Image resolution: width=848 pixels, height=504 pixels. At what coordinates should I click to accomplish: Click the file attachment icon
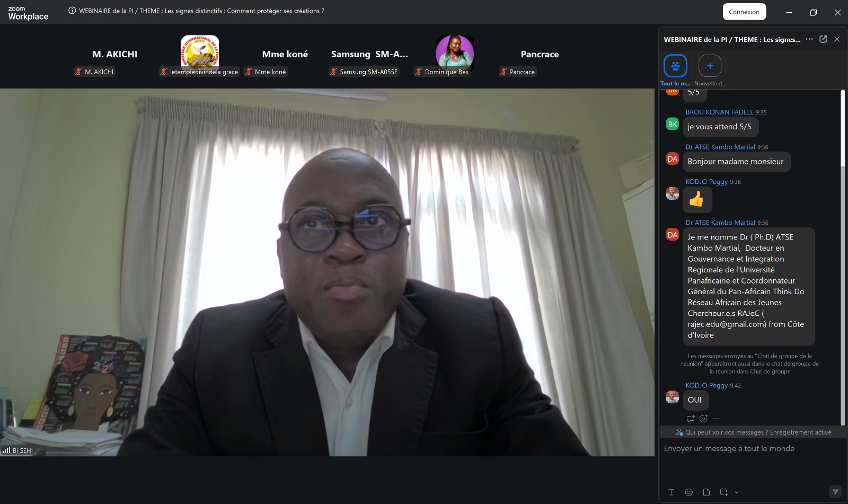(706, 492)
